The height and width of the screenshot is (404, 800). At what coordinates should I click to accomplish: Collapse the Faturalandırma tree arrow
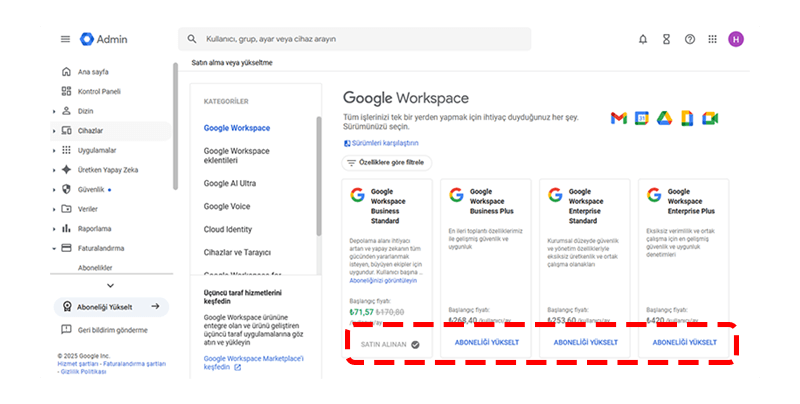54,248
